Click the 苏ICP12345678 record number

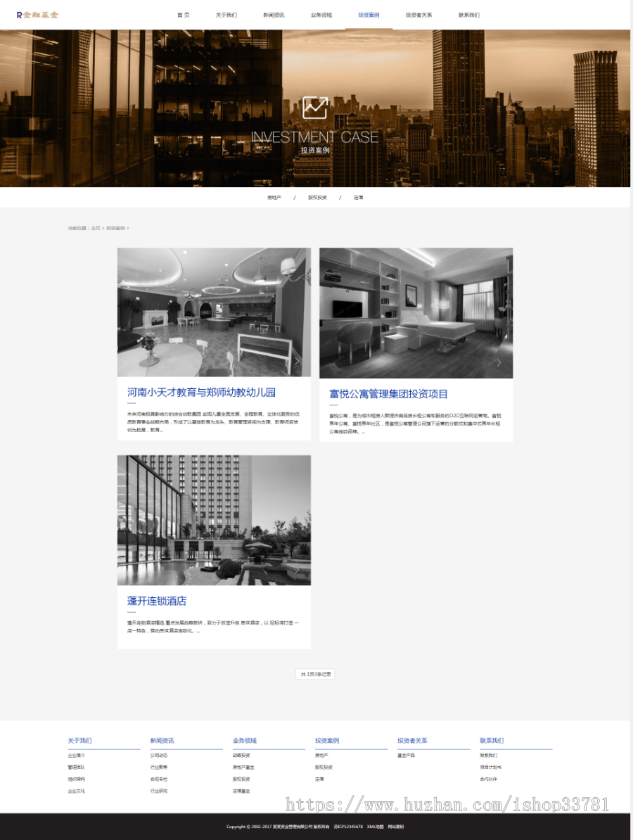click(348, 827)
